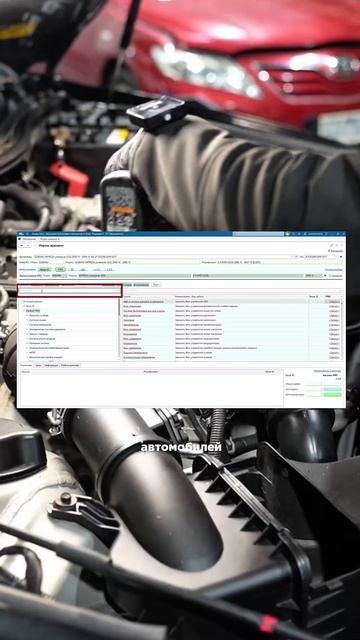
Task: Click the light blue field in the summary panel
Action: tap(332, 389)
